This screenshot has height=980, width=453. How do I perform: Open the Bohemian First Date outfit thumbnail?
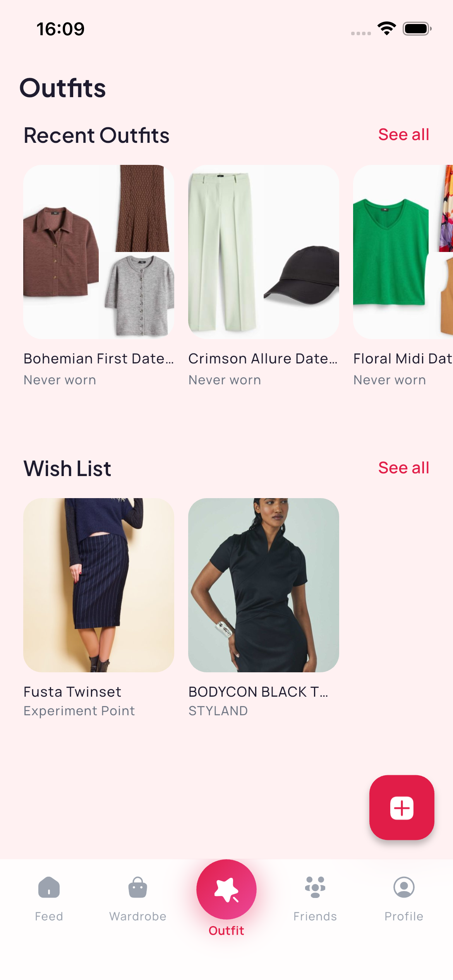click(x=99, y=252)
